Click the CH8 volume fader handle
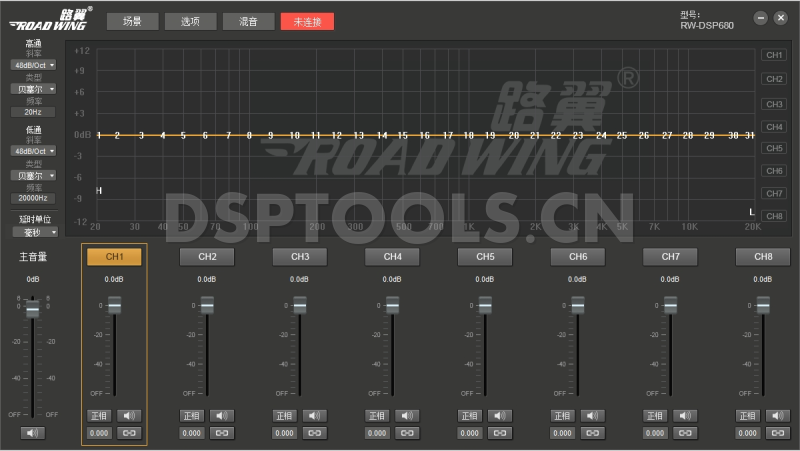800x451 pixels. pos(763,305)
